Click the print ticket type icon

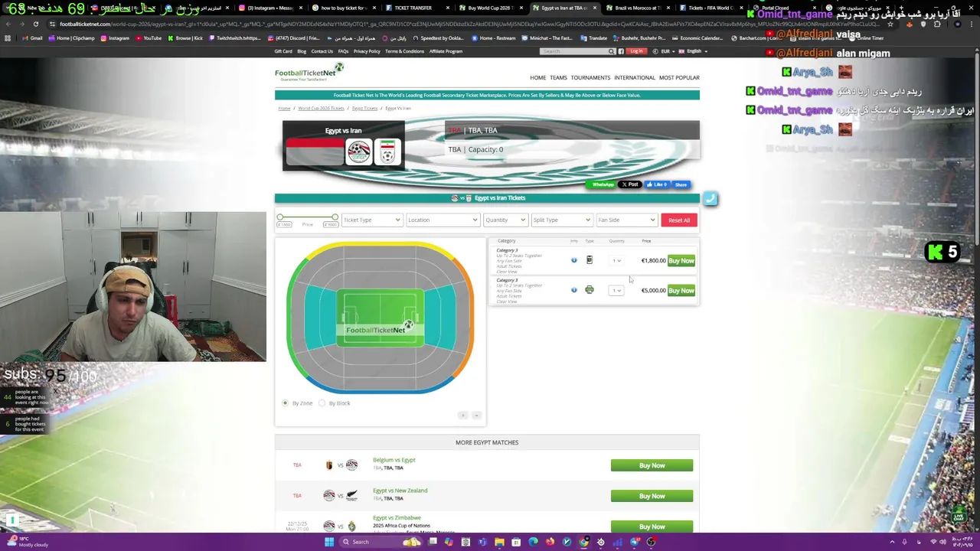[x=589, y=290]
